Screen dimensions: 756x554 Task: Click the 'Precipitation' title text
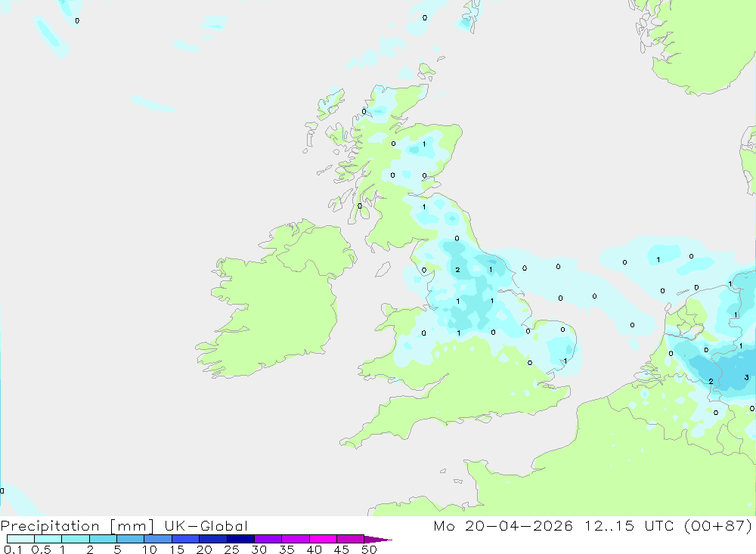(x=50, y=526)
